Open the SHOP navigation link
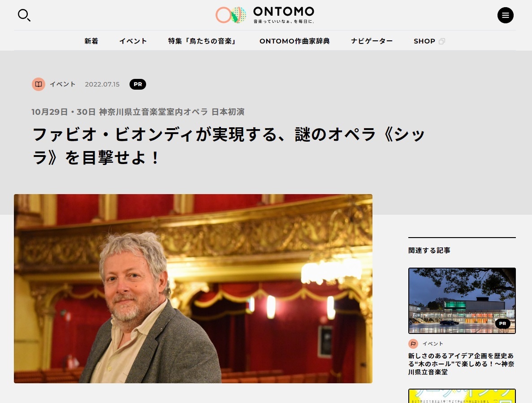Viewport: 532px width, 403px height. [424, 41]
